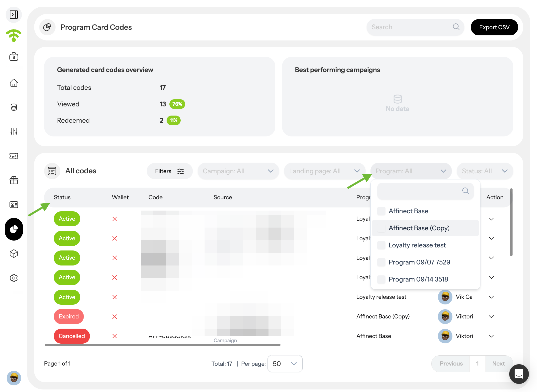
Task: Open the money bag sidebar icon
Action: point(14,57)
